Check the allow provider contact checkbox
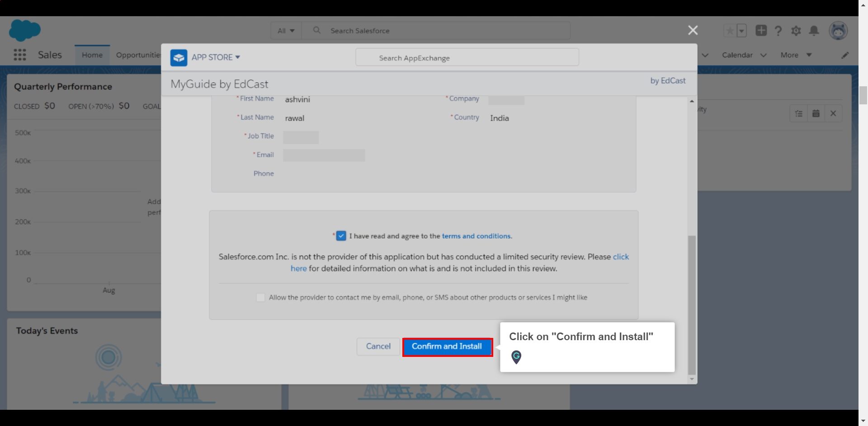868x426 pixels. (260, 297)
